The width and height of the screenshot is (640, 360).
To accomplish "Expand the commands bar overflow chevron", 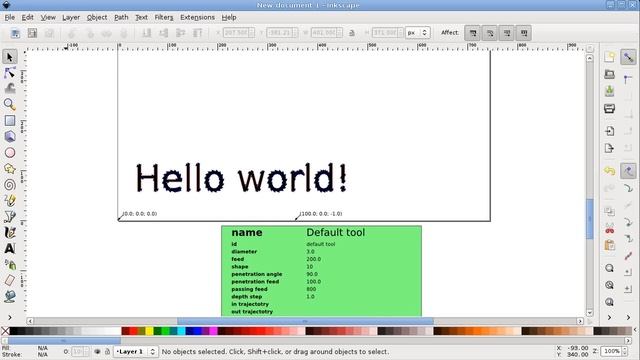I will click(x=609, y=317).
